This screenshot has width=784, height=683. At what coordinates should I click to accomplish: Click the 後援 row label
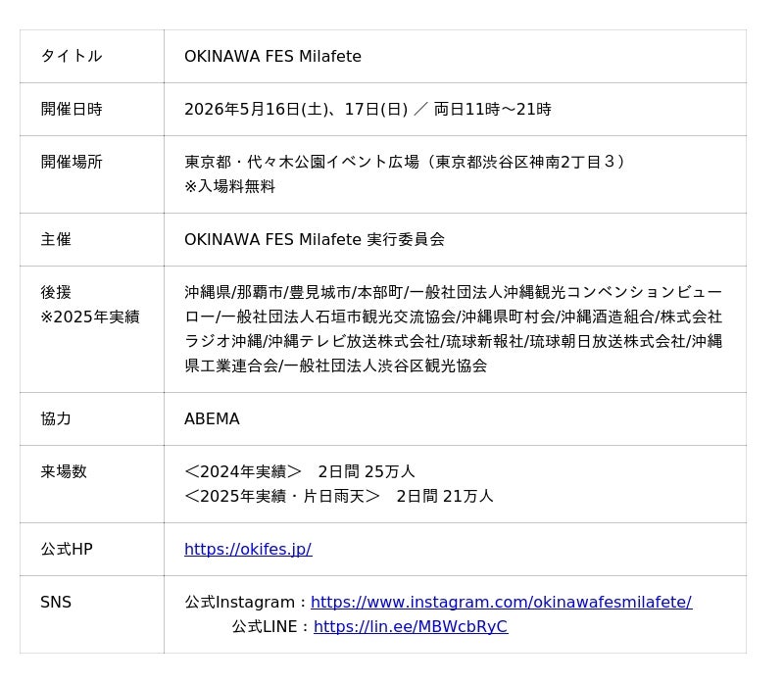(56, 292)
